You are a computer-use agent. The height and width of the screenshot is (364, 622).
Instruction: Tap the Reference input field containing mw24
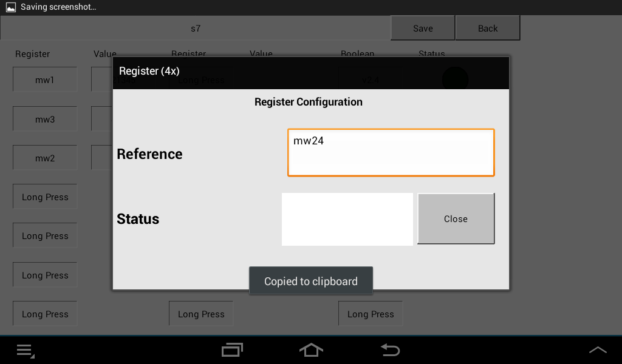point(391,152)
